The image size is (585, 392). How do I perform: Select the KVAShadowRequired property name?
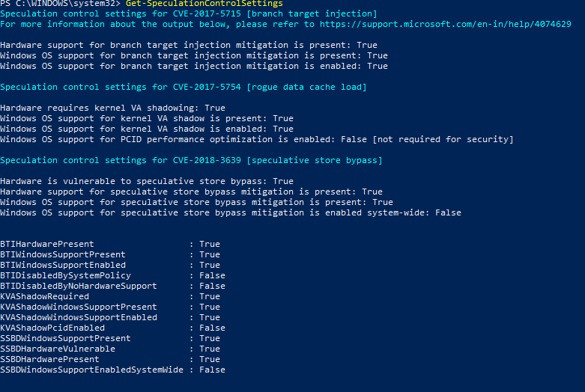(x=44, y=296)
